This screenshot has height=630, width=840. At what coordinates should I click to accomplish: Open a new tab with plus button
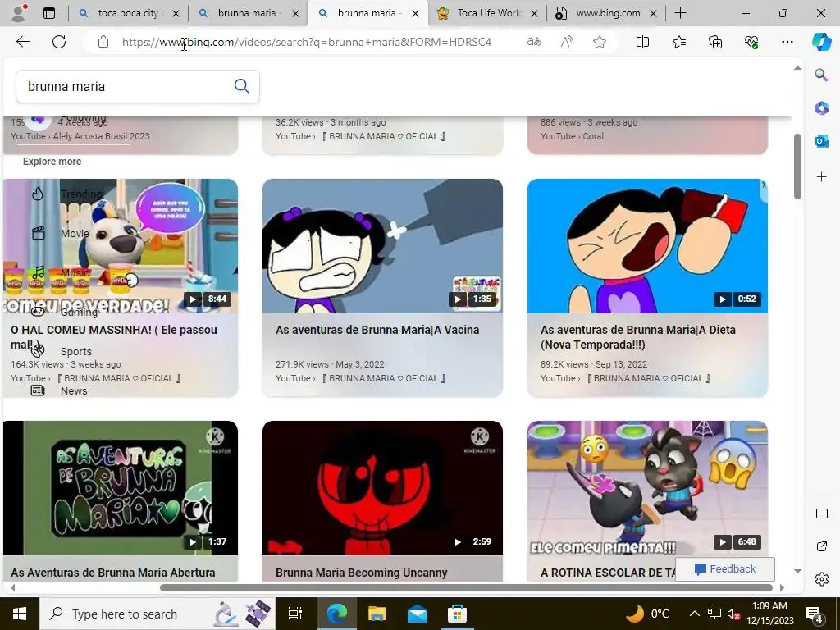680,13
